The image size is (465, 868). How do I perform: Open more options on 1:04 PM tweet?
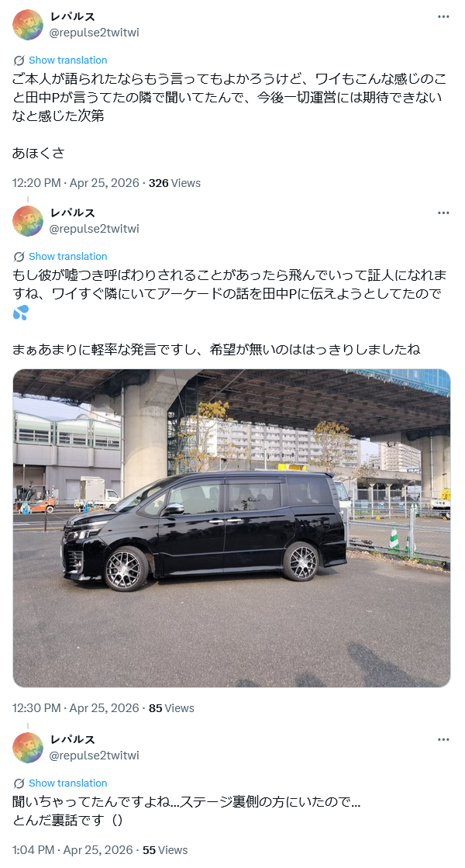tap(443, 739)
